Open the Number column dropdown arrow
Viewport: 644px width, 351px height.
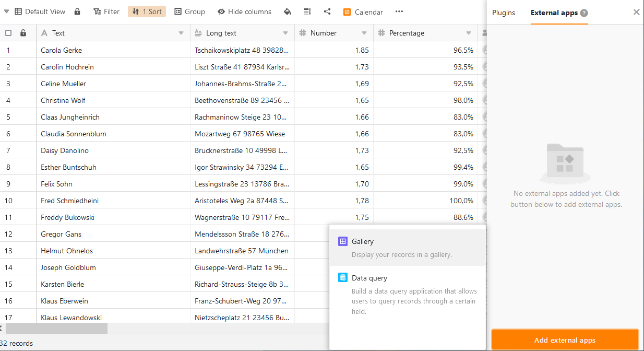[364, 33]
